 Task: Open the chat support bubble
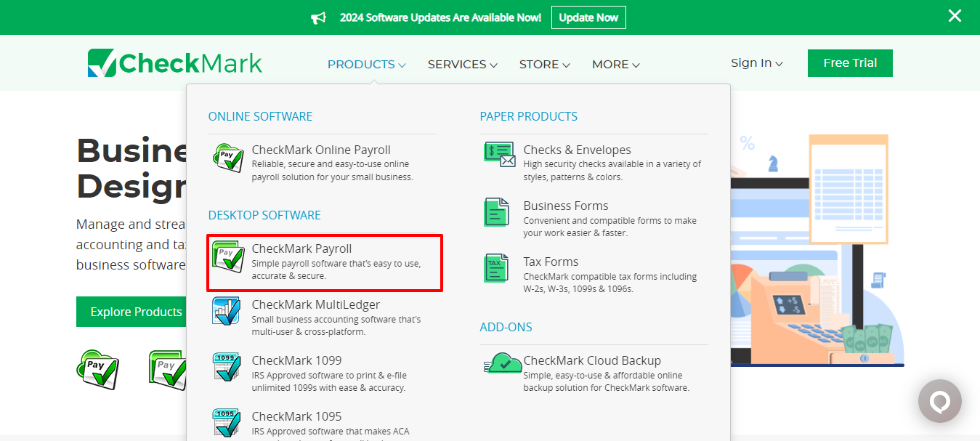click(939, 400)
